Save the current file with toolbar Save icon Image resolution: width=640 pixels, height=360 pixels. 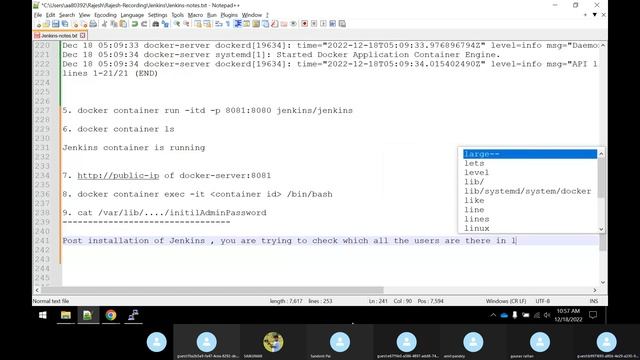point(56,24)
